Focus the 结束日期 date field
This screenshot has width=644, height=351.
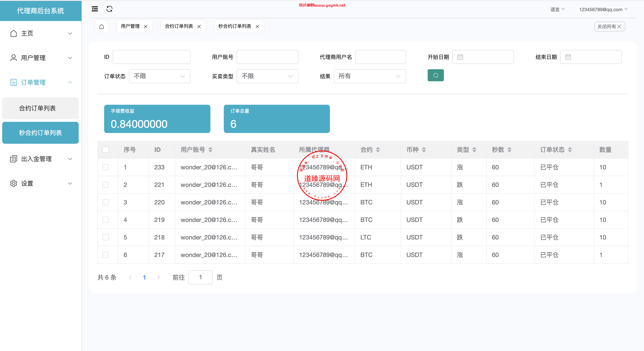point(591,57)
